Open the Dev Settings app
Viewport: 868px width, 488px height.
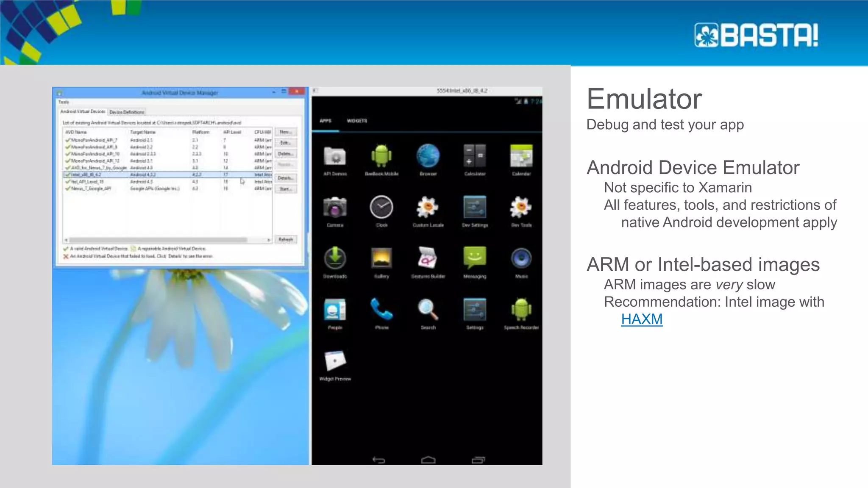click(475, 211)
